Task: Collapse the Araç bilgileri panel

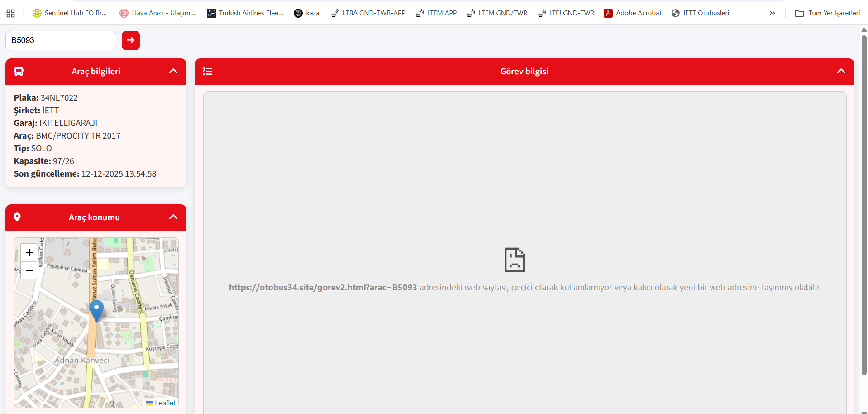Action: coord(173,71)
